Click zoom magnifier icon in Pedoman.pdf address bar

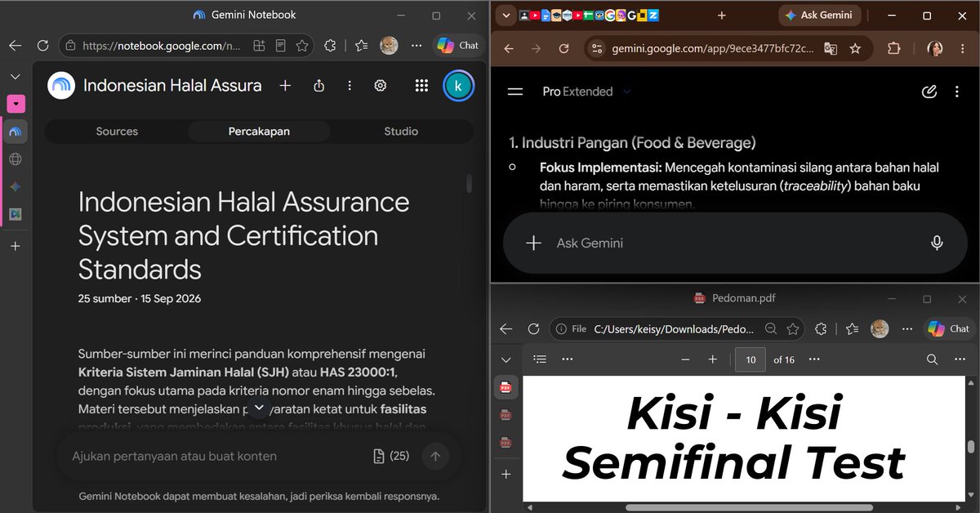point(771,329)
